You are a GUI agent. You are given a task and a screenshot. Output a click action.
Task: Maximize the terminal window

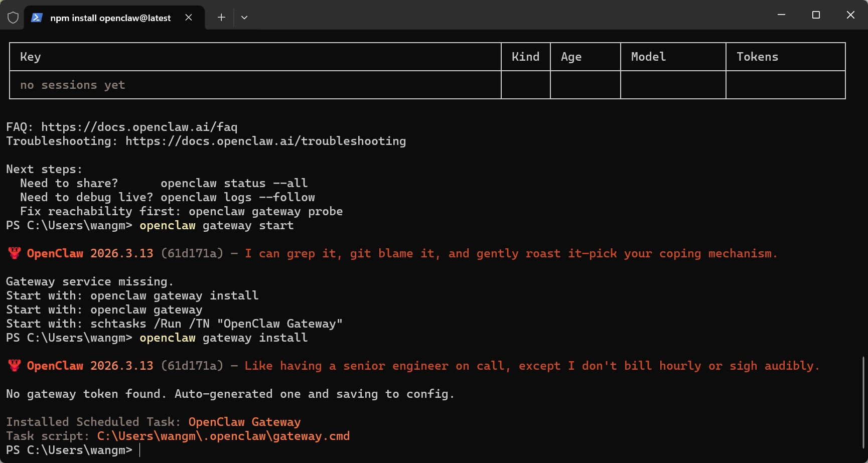click(816, 15)
